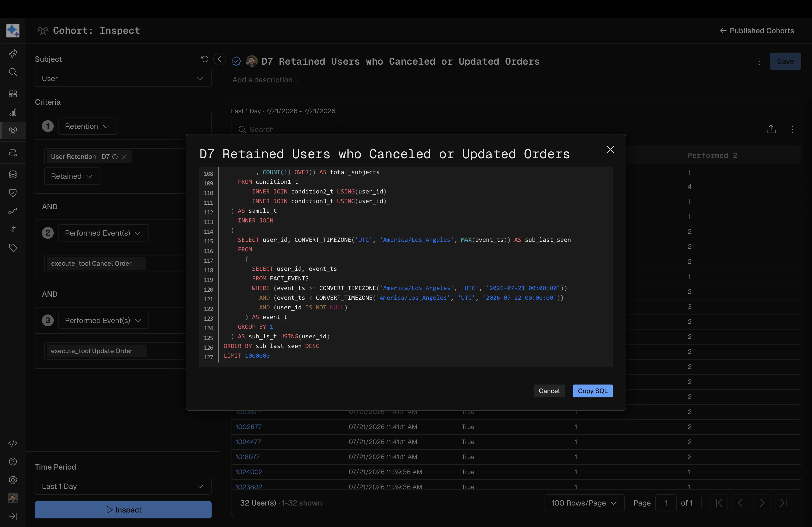Click the export upload icon above table
The image size is (812, 527).
click(x=771, y=129)
